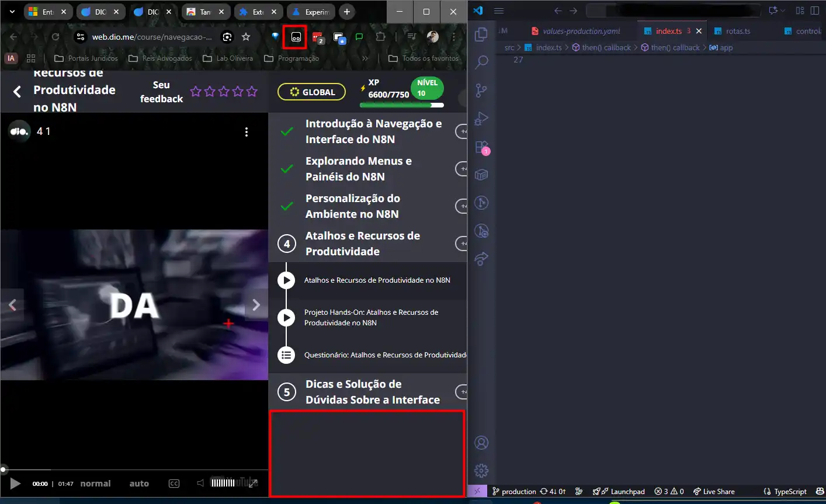The height and width of the screenshot is (504, 826).
Task: Change playback speed 'normal'
Action: coord(95,484)
